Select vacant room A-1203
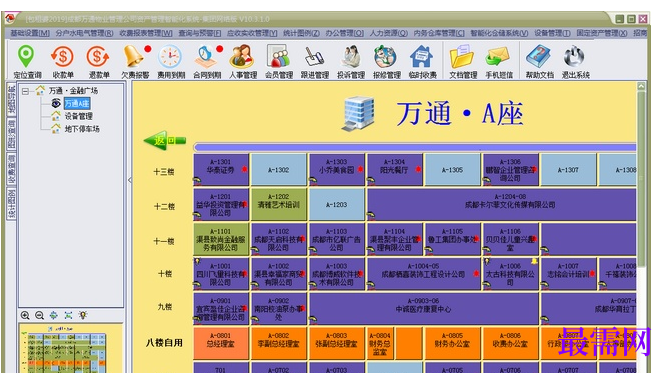The height and width of the screenshot is (373, 670). [x=337, y=205]
